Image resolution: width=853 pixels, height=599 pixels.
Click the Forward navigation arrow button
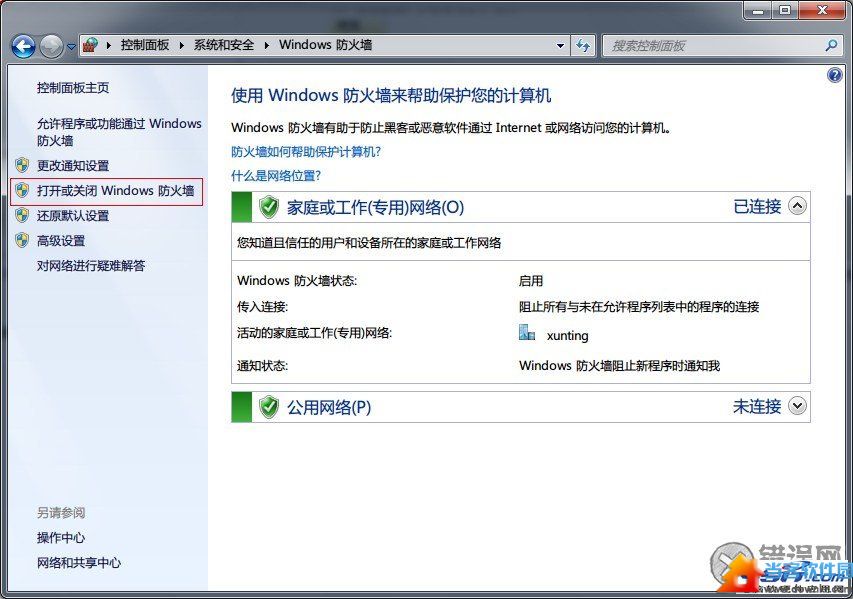point(52,46)
